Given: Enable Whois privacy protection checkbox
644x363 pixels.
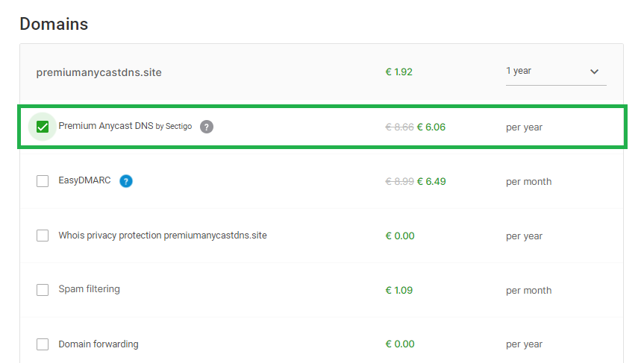Looking at the screenshot, I should pos(43,236).
